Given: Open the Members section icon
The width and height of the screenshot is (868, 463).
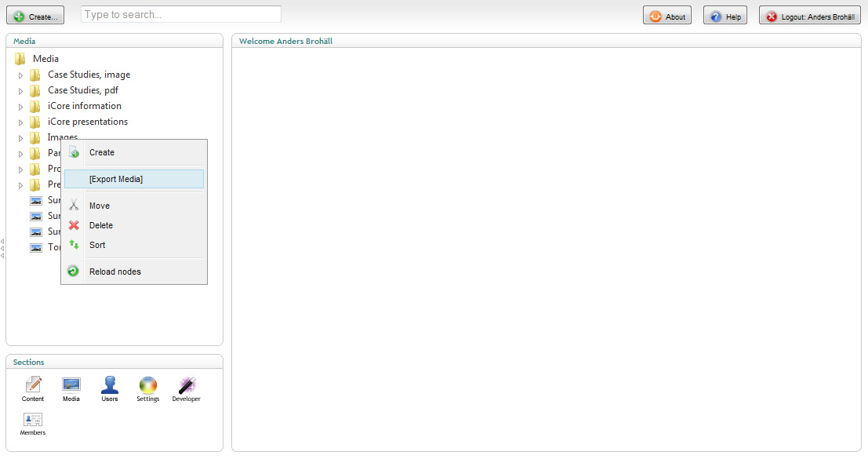Looking at the screenshot, I should coord(33,421).
